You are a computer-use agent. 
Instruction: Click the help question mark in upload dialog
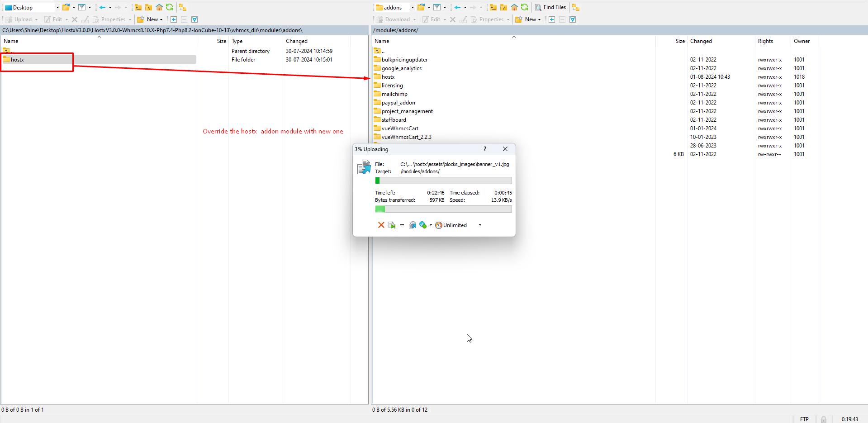point(484,149)
